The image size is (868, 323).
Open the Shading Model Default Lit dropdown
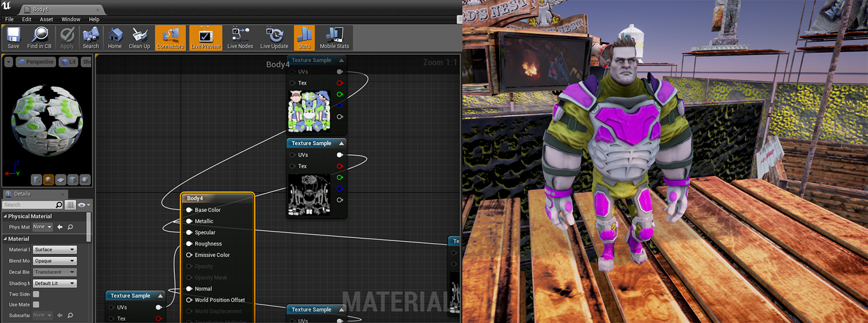click(54, 283)
